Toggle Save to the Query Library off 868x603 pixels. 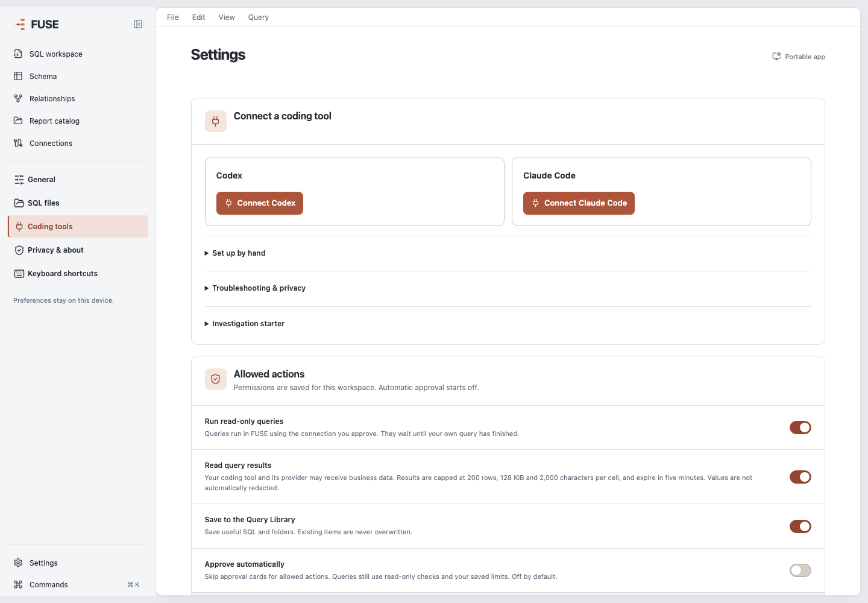[800, 526]
